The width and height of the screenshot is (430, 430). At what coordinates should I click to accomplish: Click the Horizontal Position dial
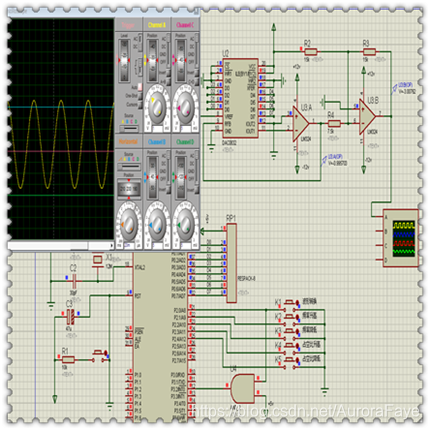129,189
